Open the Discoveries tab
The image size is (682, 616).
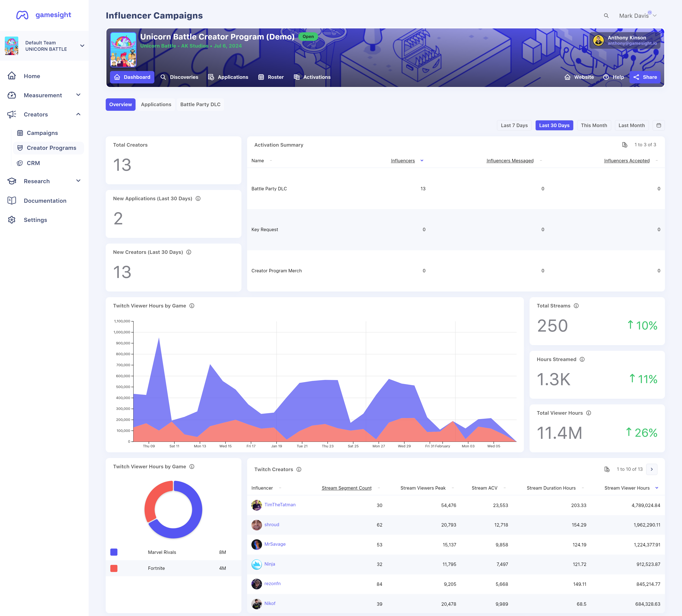tap(179, 77)
